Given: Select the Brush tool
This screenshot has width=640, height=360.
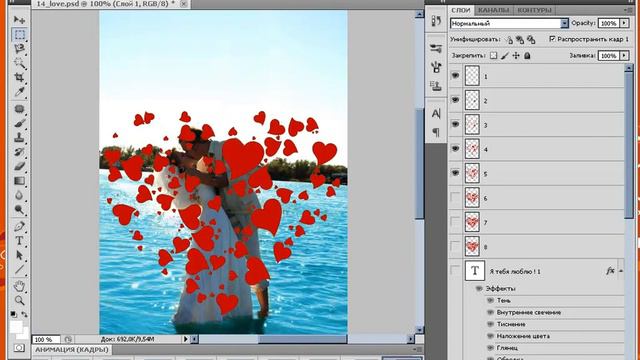Looking at the screenshot, I should [x=19, y=123].
